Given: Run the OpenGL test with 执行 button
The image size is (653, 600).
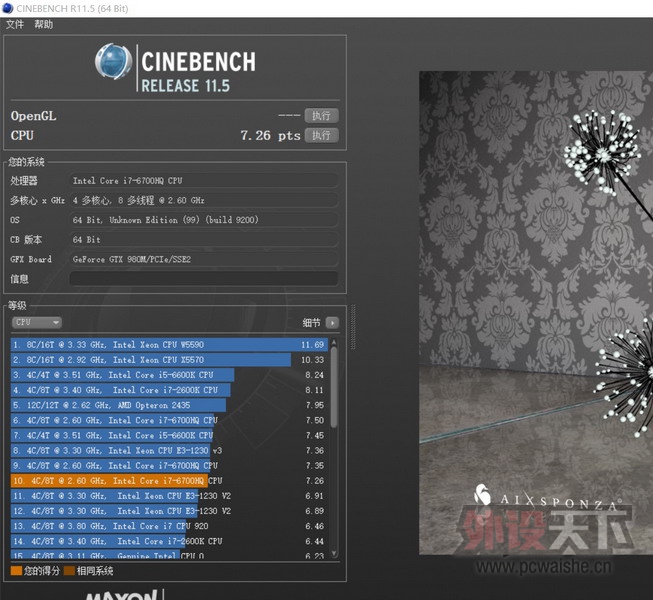Looking at the screenshot, I should tap(321, 115).
